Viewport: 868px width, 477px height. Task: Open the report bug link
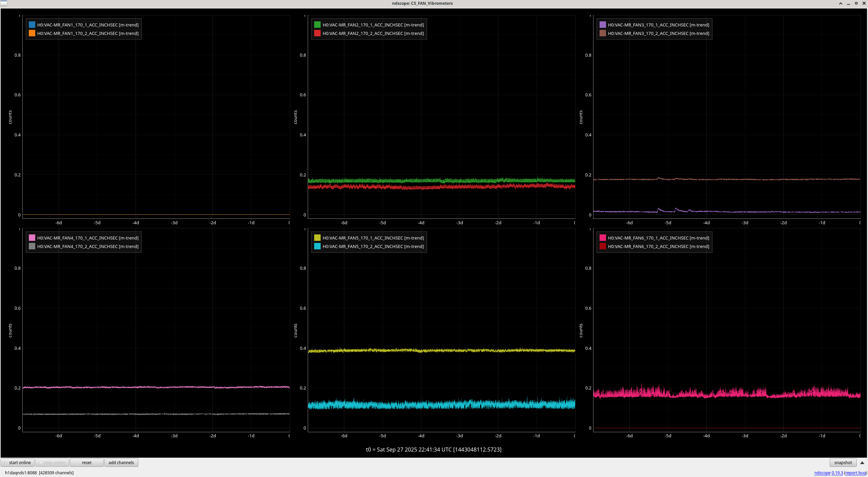[855, 473]
